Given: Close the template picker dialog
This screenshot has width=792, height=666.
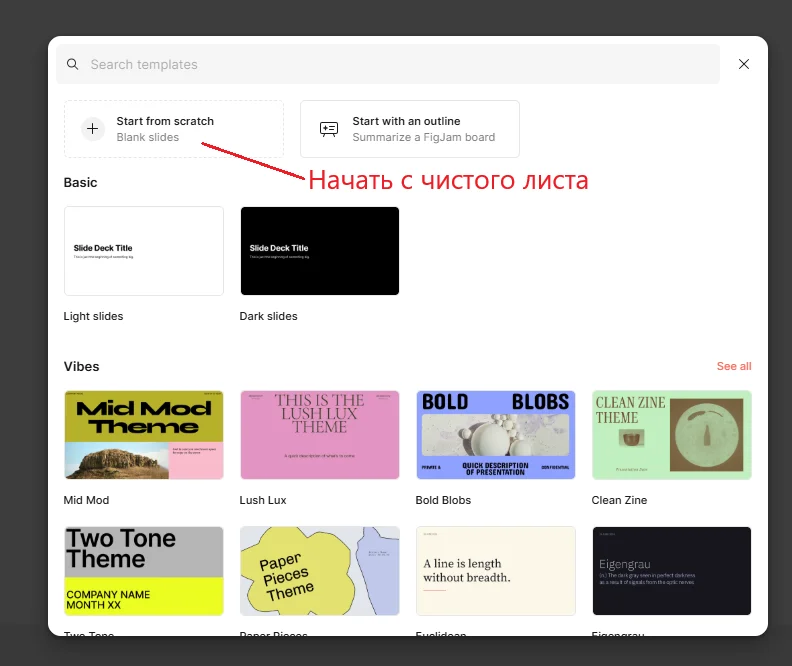Looking at the screenshot, I should tap(744, 64).
